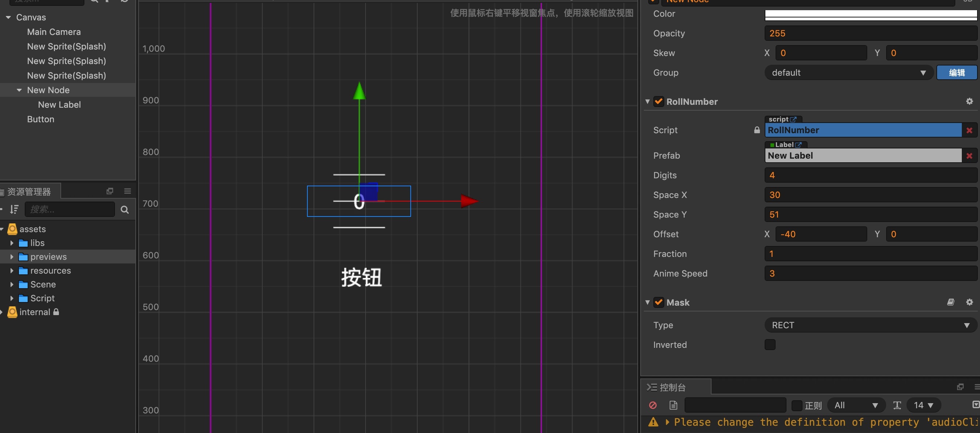Disable the Mask component checkbox
Image resolution: width=980 pixels, height=433 pixels.
point(658,302)
